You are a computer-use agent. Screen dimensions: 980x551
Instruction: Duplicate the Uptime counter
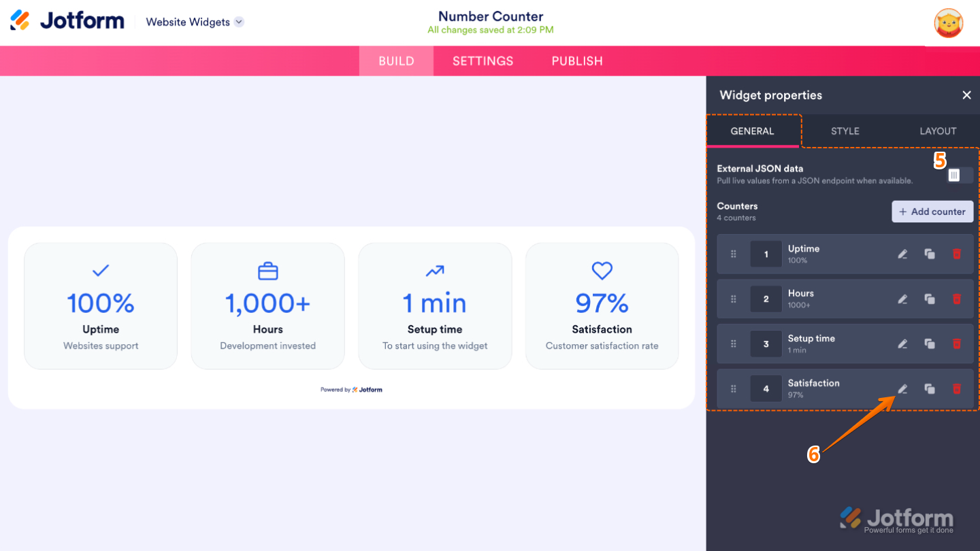click(930, 254)
